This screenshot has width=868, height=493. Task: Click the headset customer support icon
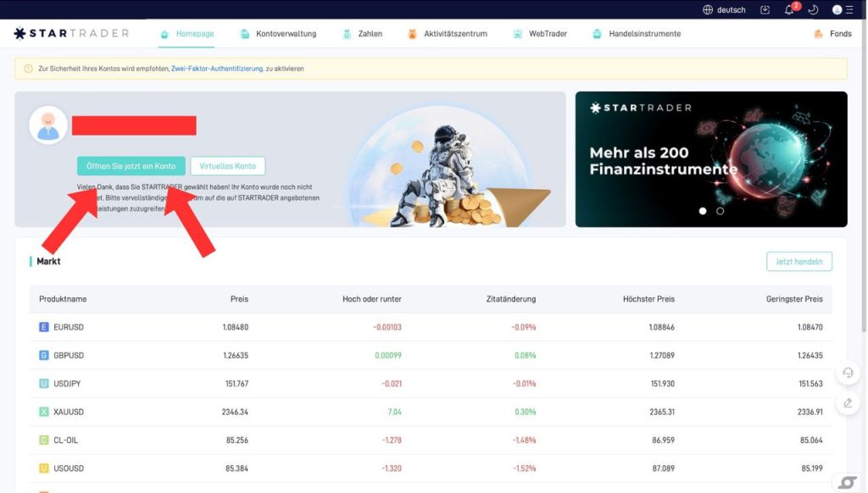[847, 374]
